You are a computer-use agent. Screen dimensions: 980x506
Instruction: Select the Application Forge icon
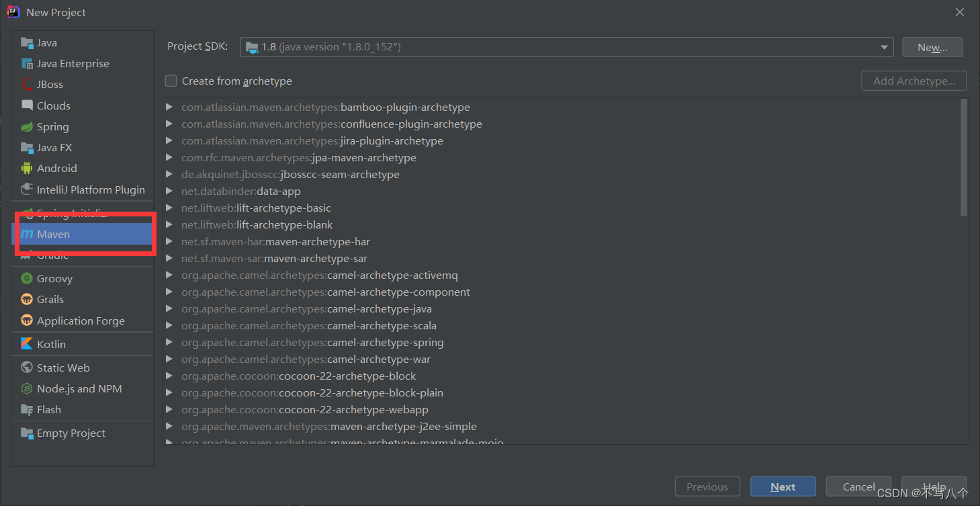[27, 321]
